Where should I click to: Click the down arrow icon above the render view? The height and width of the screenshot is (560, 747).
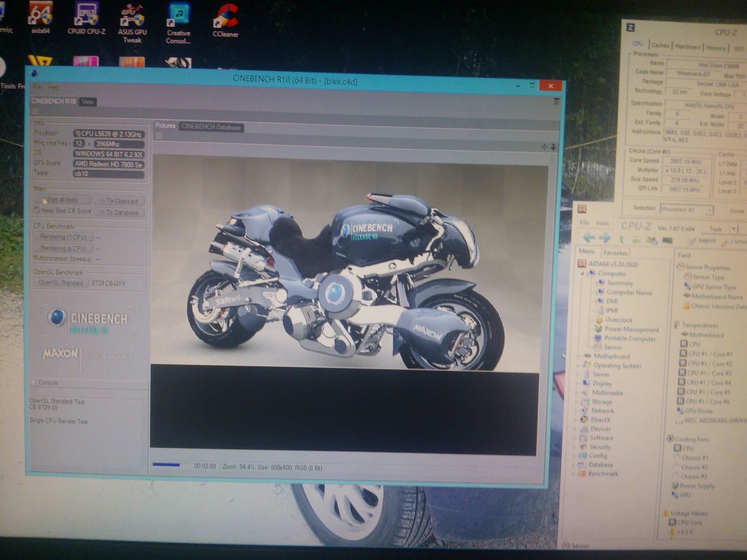[x=553, y=147]
